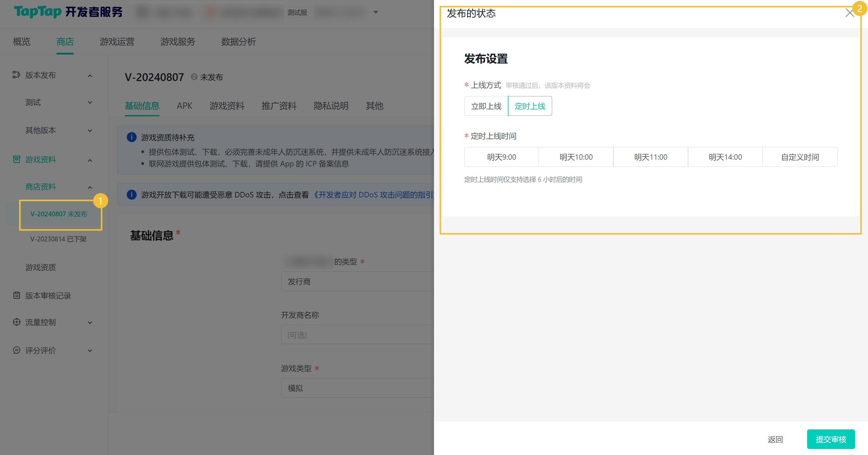The width and height of the screenshot is (868, 455).
Task: Switch to the 游戏资料 version tab
Action: pyautogui.click(x=227, y=106)
